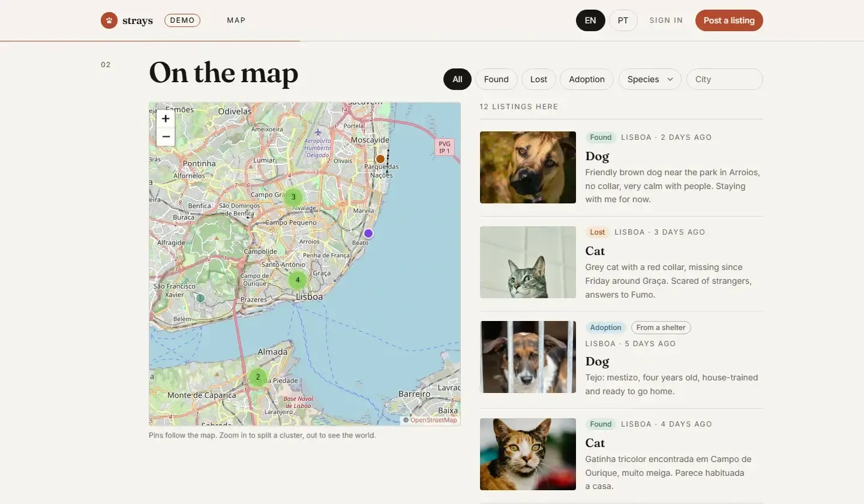864x504 pixels.
Task: Open the Dog listing found near Arroios
Action: point(622,167)
